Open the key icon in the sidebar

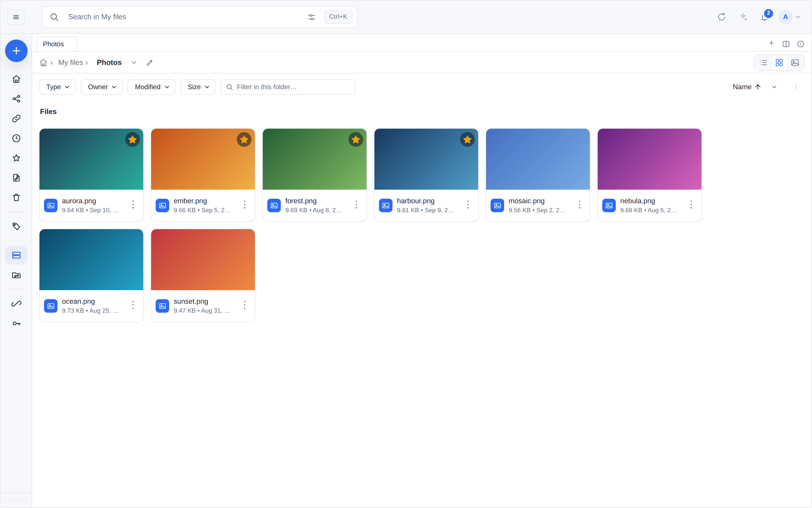pyautogui.click(x=16, y=323)
